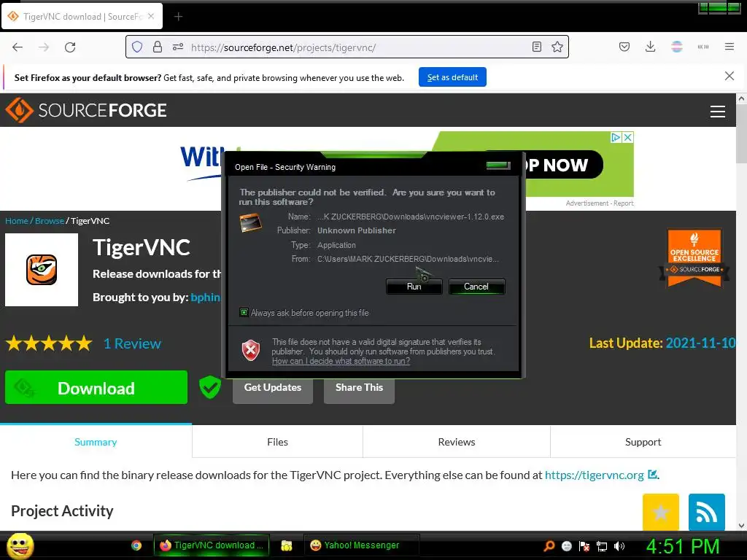The width and height of the screenshot is (747, 560).
Task: Click the Firefox forward arrow
Action: click(x=44, y=47)
